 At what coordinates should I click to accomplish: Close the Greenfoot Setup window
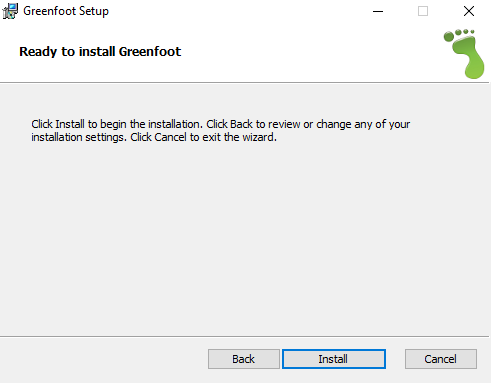click(469, 11)
